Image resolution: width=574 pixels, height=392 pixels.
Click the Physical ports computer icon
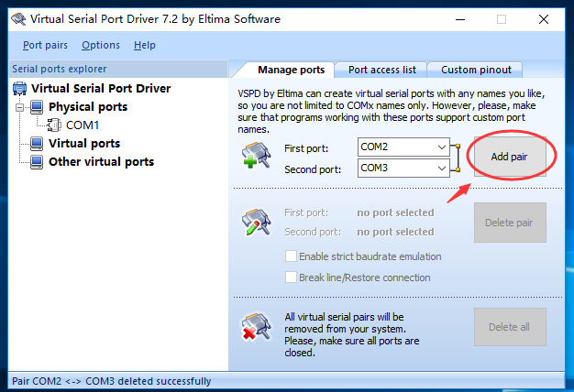(x=37, y=107)
